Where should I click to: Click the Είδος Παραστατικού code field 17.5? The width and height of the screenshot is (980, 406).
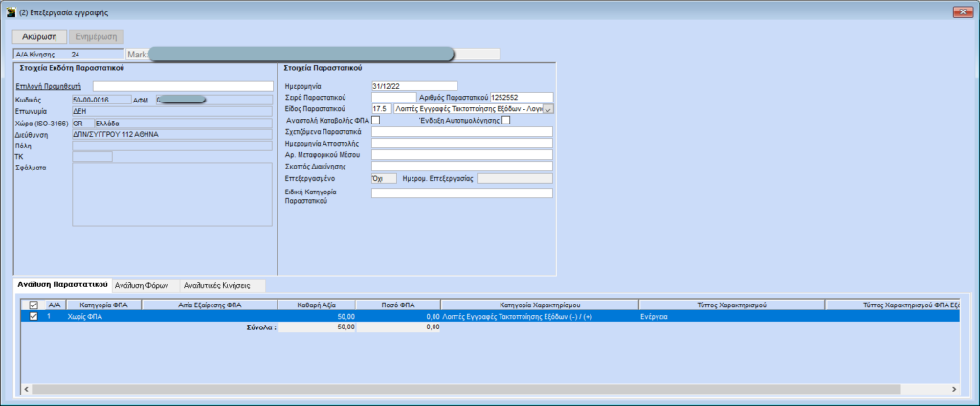point(381,109)
